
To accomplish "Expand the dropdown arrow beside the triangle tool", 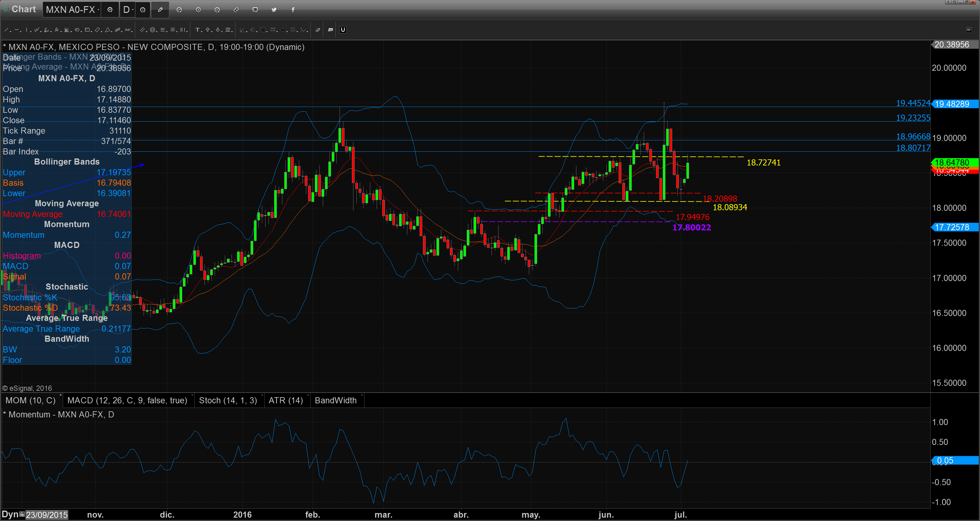I will pos(112,31).
